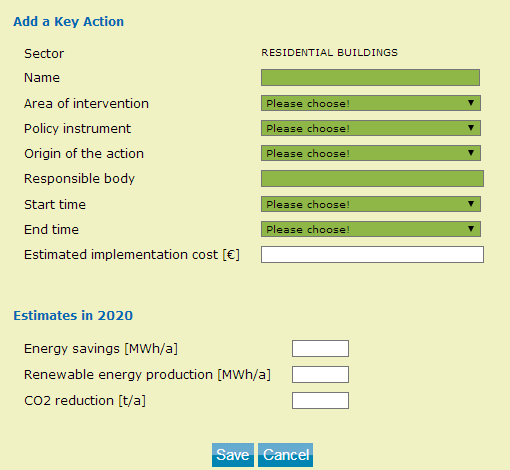Image resolution: width=510 pixels, height=470 pixels.
Task: Click the Start time dropdown arrow
Action: [x=471, y=204]
